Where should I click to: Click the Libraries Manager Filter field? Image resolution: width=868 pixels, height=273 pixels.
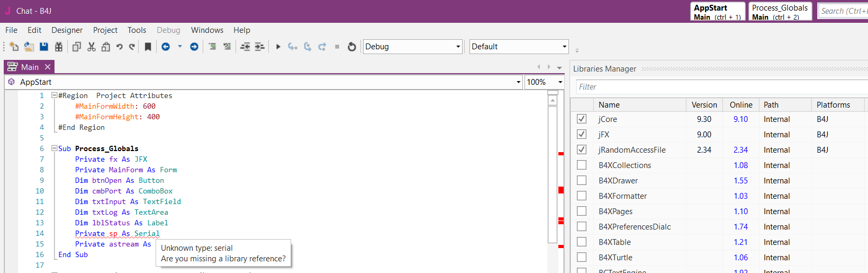[722, 87]
